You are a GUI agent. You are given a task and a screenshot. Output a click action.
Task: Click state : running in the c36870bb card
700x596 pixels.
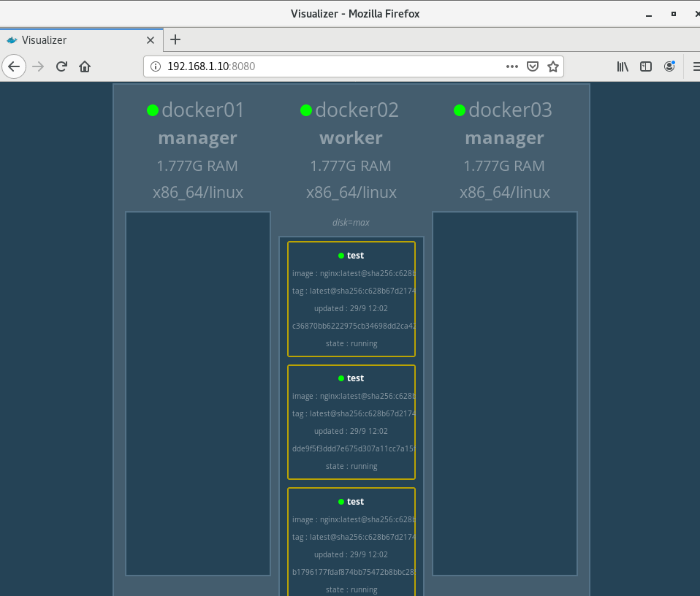click(351, 343)
